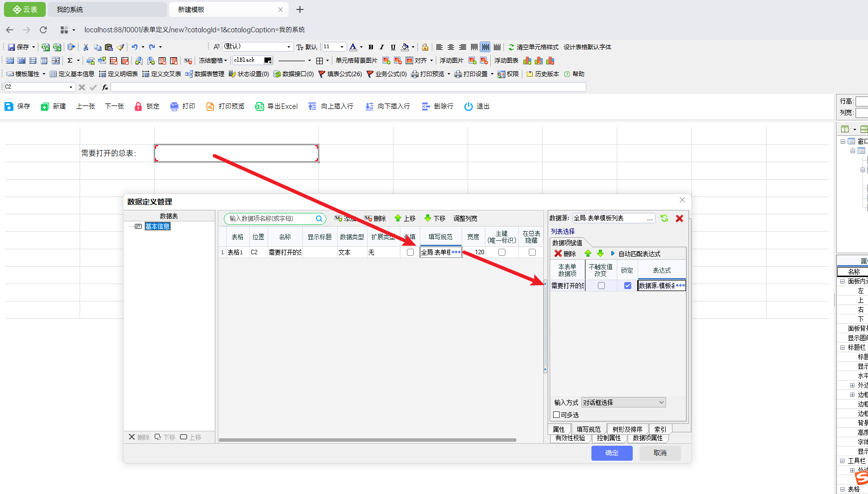Click the cut (scissors) icon in the designer toolbar
The height and width of the screenshot is (494, 868).
[x=86, y=47]
